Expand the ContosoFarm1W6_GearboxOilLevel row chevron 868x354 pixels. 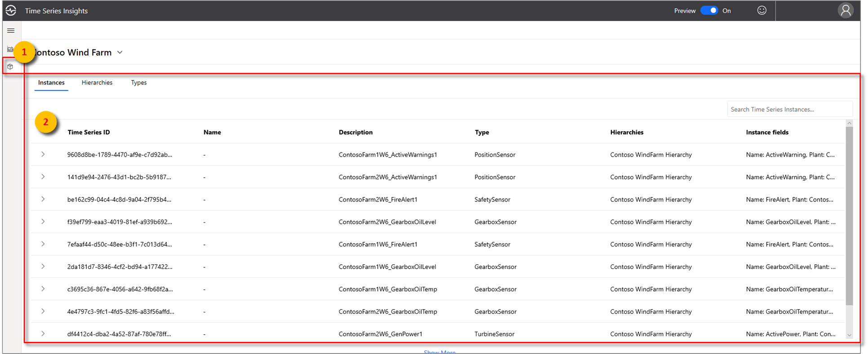[x=43, y=267]
